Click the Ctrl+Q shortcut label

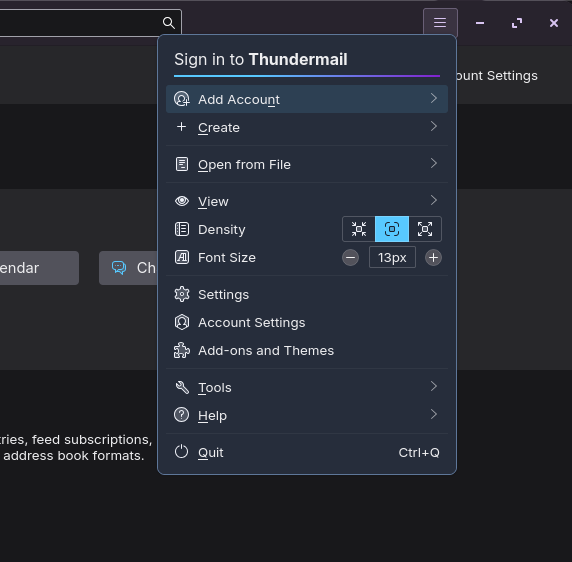[419, 453]
